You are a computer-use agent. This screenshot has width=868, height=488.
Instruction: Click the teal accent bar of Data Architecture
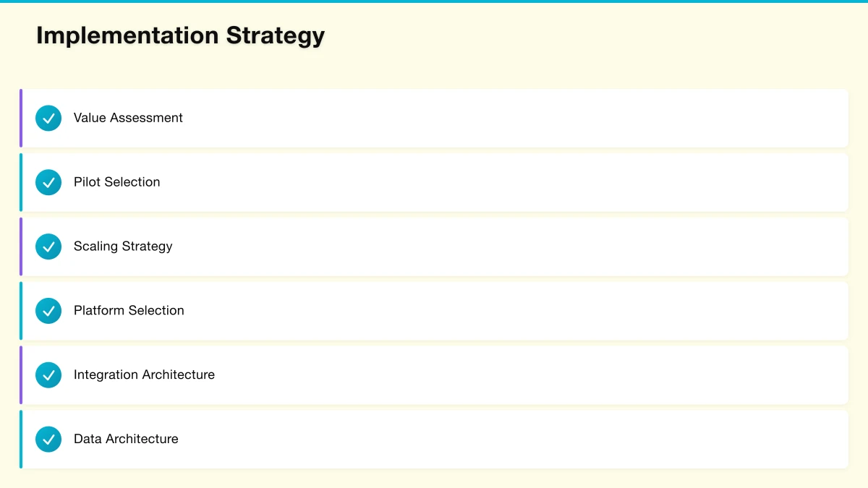(x=21, y=439)
